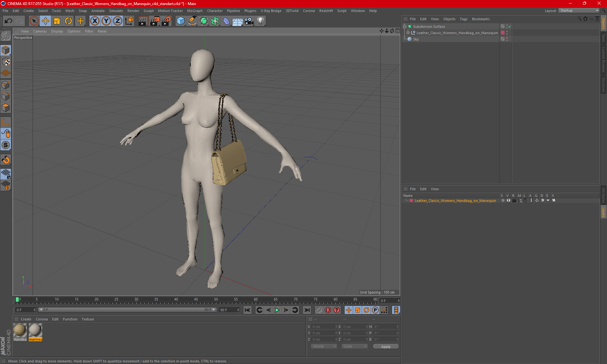
Task: Open the deformer objects icon
Action: pyautogui.click(x=226, y=21)
